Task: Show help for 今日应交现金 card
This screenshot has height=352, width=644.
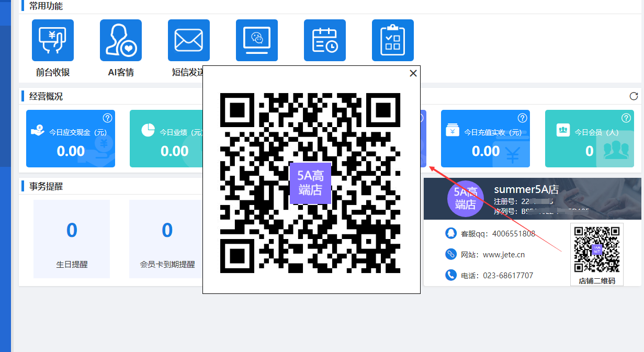Action: coord(107,118)
